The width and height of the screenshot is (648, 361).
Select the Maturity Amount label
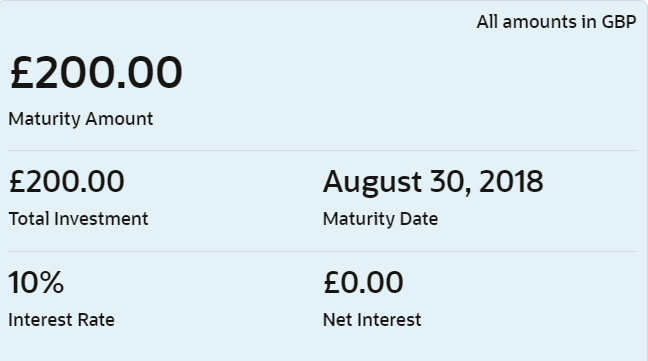click(81, 119)
